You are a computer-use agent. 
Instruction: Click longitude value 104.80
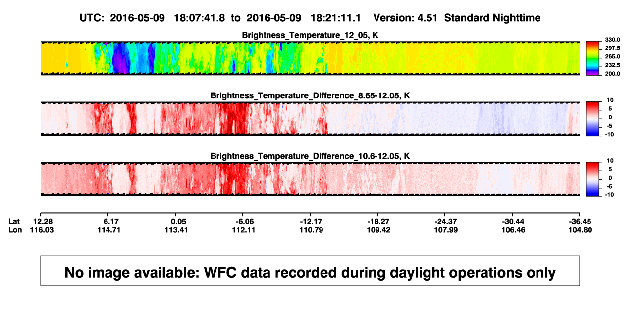click(582, 230)
